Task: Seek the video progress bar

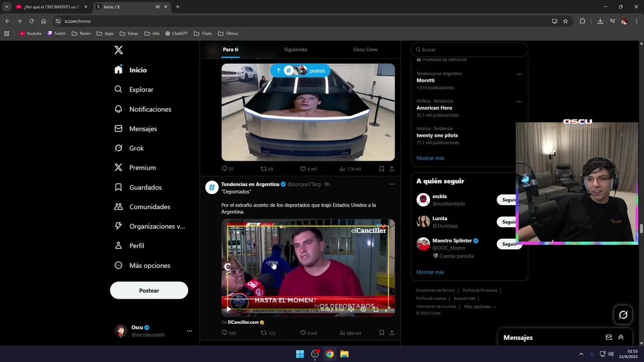Action: [x=308, y=299]
